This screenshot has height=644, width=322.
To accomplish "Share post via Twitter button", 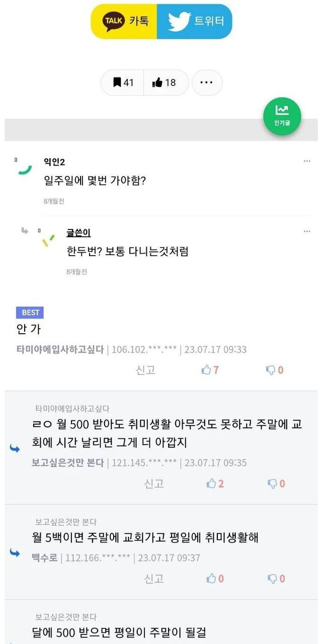I will point(195,21).
